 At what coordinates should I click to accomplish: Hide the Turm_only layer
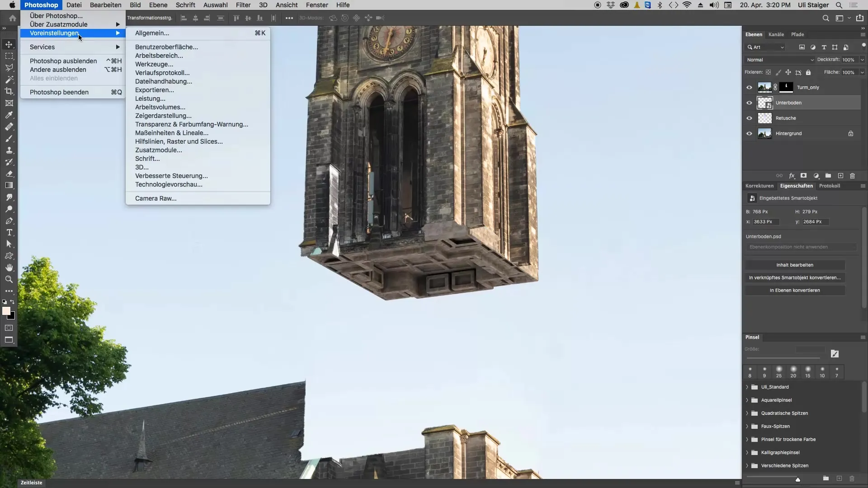tap(749, 88)
